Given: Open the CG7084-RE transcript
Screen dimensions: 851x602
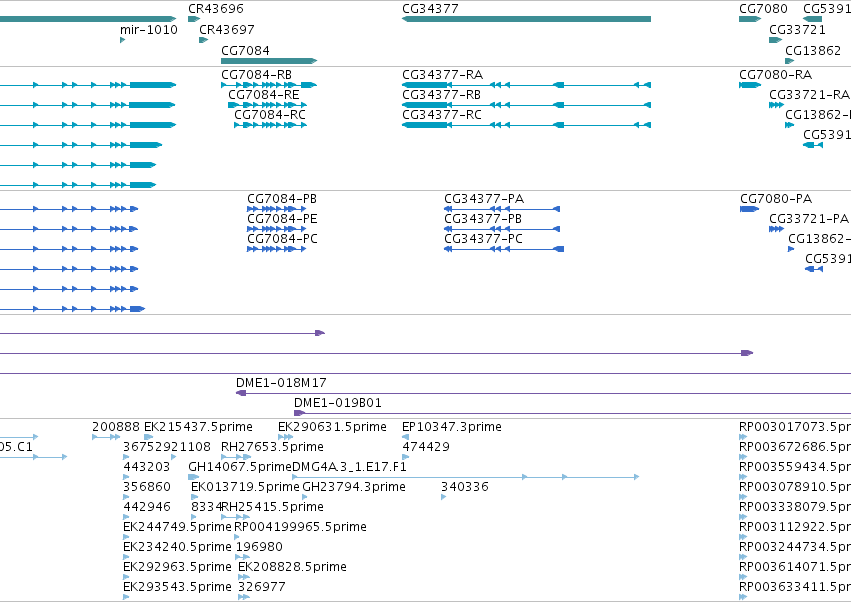Looking at the screenshot, I should [x=268, y=105].
